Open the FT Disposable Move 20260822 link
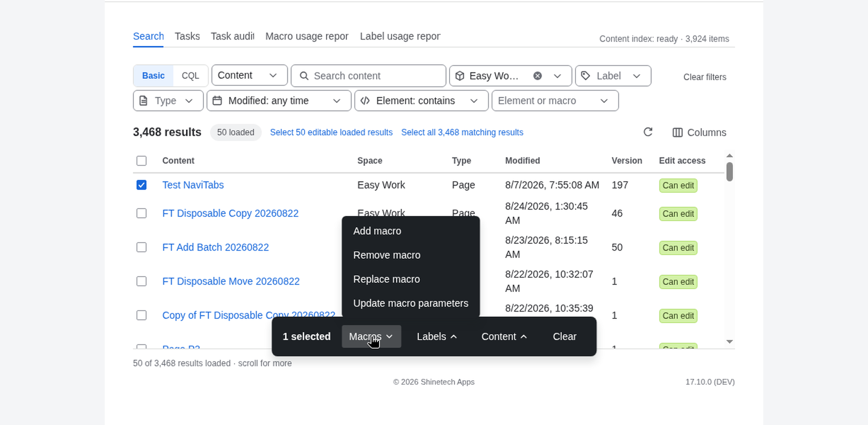The image size is (868, 425). point(231,281)
